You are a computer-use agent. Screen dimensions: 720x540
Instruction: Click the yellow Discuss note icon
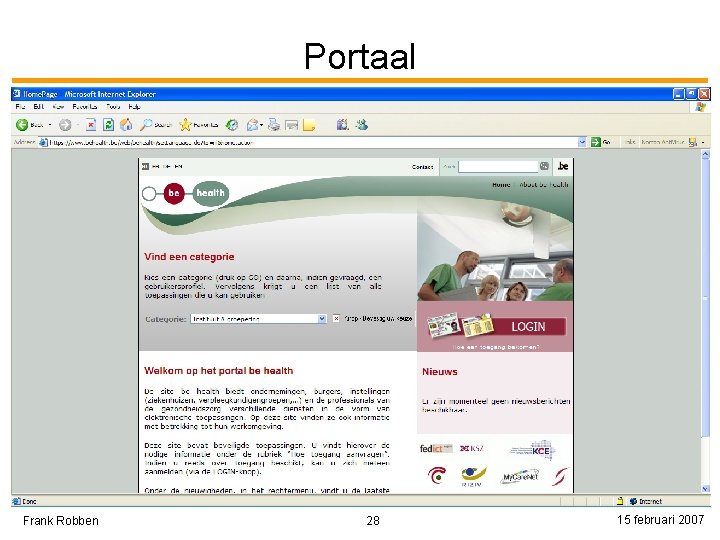pyautogui.click(x=309, y=125)
